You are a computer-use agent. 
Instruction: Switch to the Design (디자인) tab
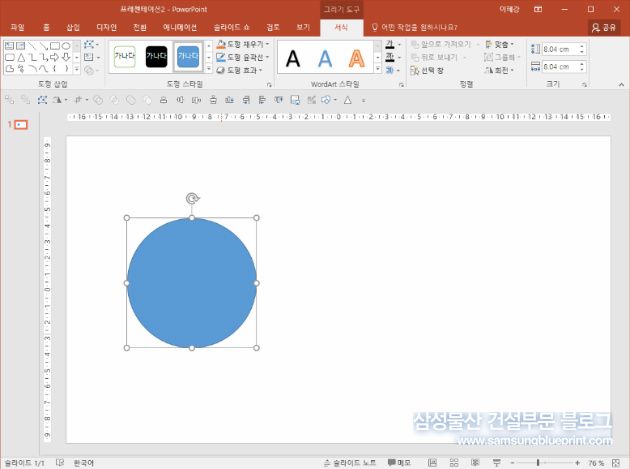(106, 27)
